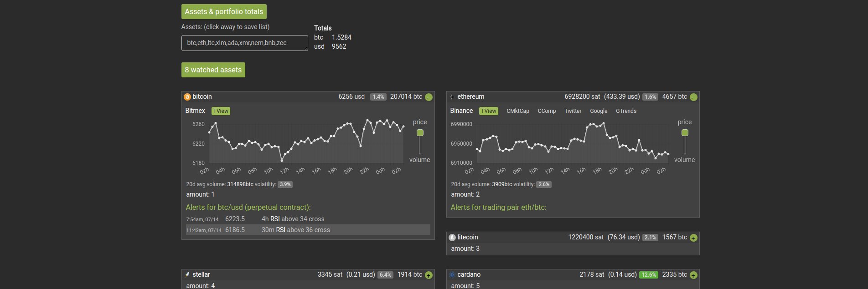The height and width of the screenshot is (289, 868).
Task: Click the totals usd value 9562
Action: click(339, 46)
